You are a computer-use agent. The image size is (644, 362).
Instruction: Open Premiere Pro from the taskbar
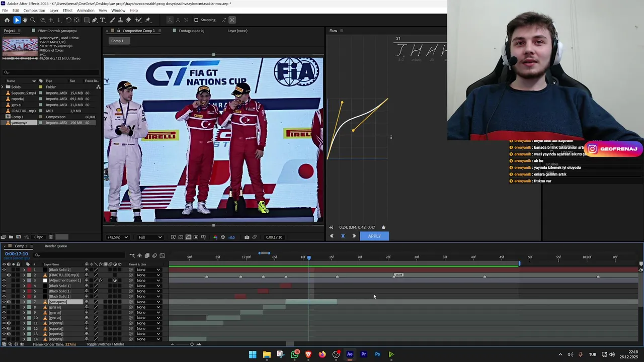point(364,354)
